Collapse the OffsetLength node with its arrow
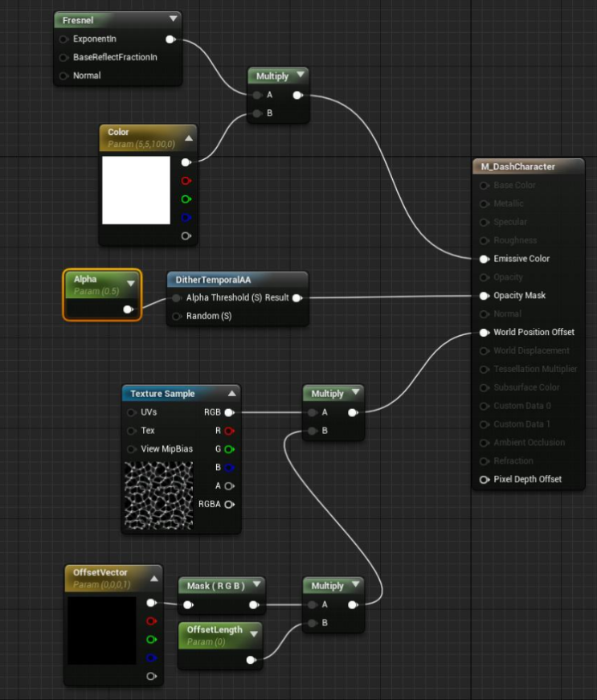597x700 pixels. [255, 634]
